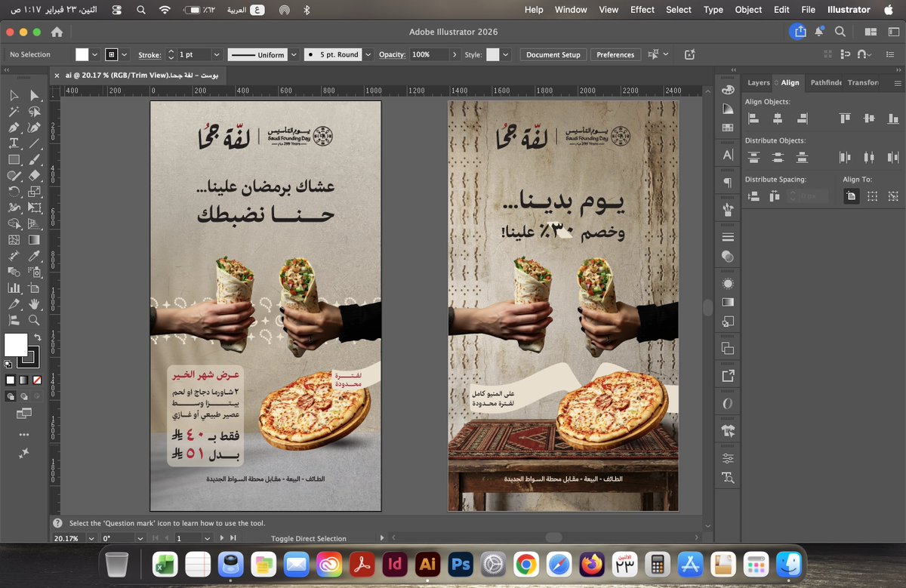
Task: Open the Color panel palette icon
Action: [728, 89]
